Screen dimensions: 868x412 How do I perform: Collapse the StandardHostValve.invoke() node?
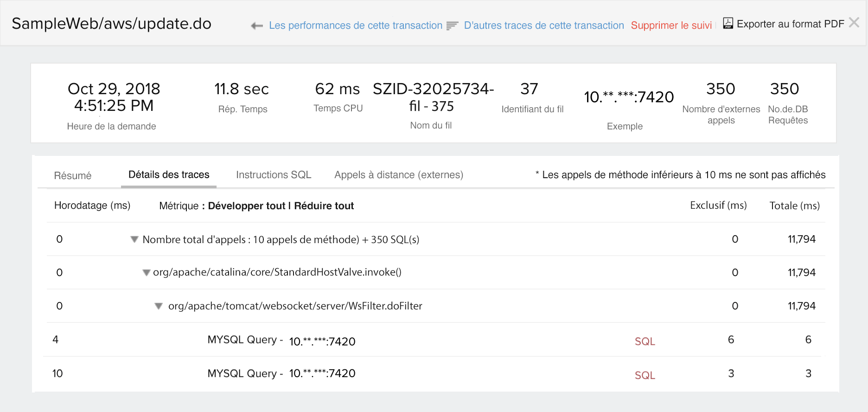pos(147,273)
